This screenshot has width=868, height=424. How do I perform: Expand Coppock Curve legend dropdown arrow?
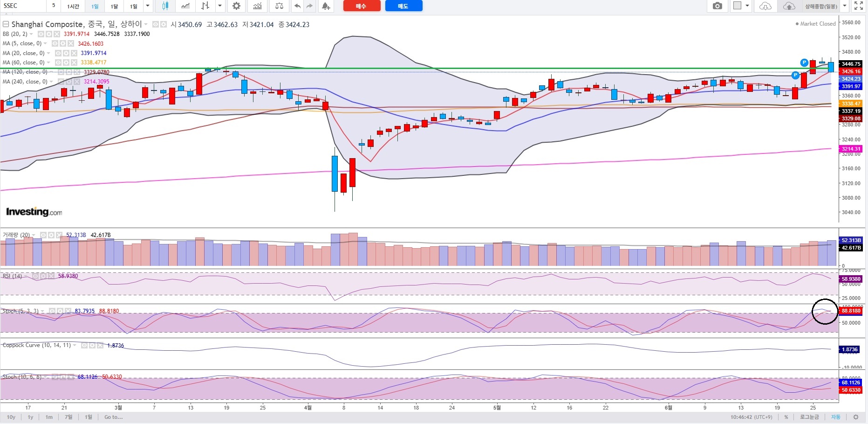[x=75, y=346]
